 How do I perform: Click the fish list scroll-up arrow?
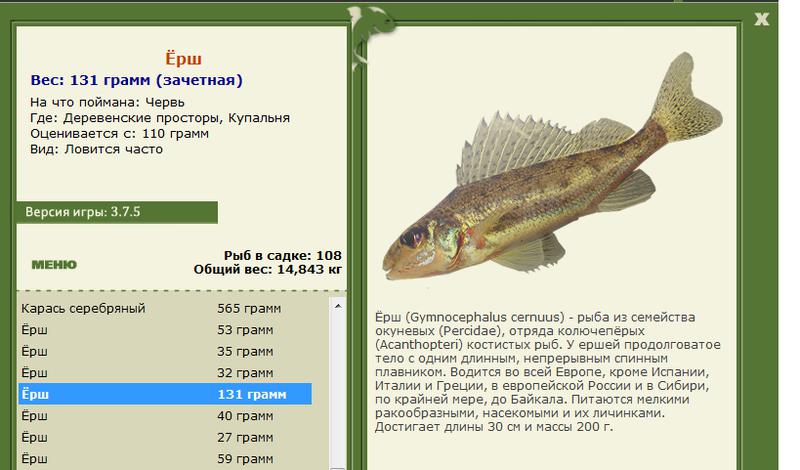pyautogui.click(x=337, y=306)
